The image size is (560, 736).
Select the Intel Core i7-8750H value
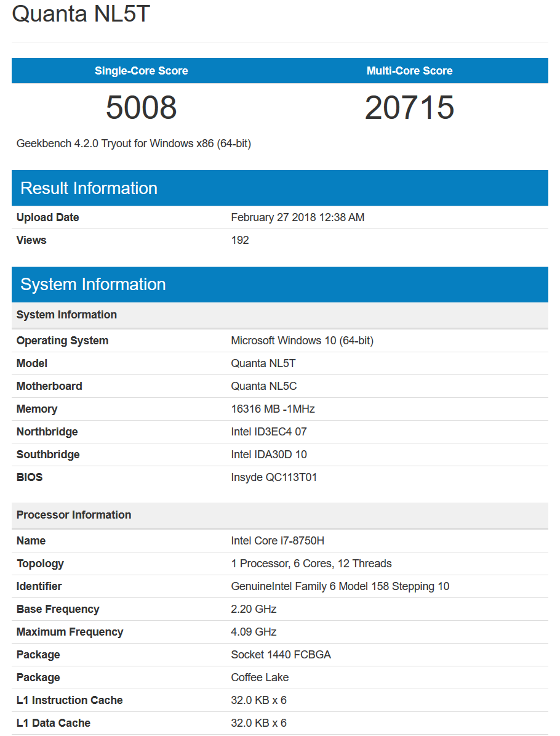(x=278, y=541)
